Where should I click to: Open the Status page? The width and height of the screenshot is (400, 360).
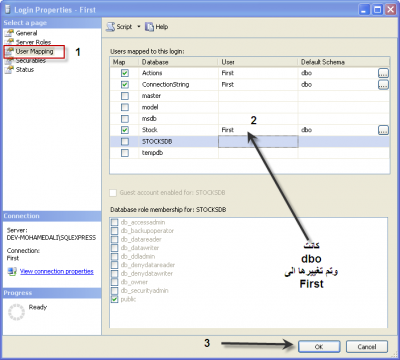coord(25,69)
